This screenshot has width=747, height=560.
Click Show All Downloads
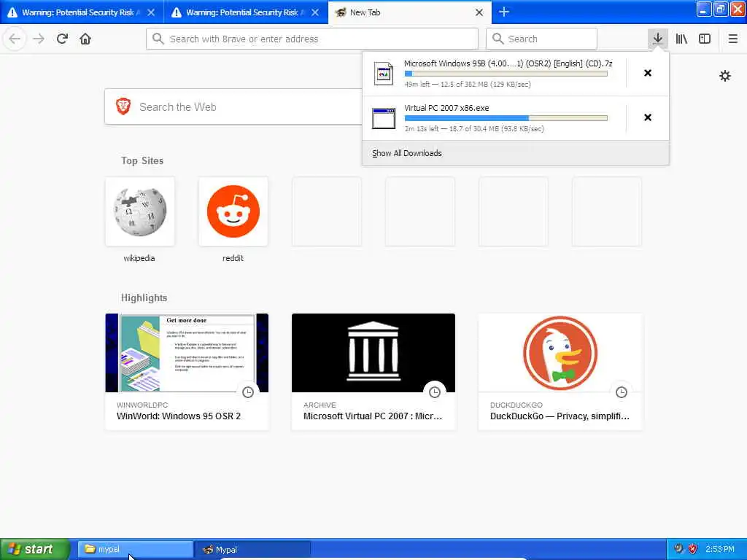[x=407, y=153]
